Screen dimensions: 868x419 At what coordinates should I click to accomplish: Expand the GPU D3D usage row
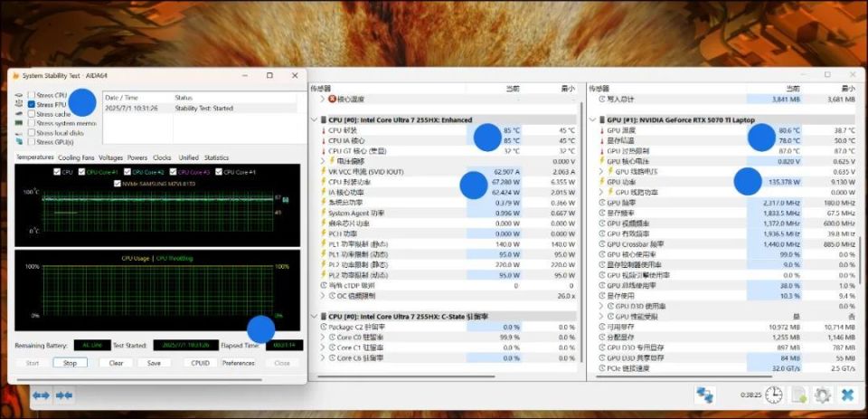602,306
